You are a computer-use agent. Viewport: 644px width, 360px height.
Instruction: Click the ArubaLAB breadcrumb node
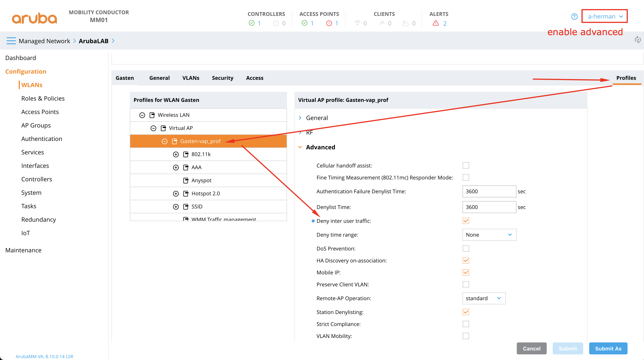(x=94, y=41)
